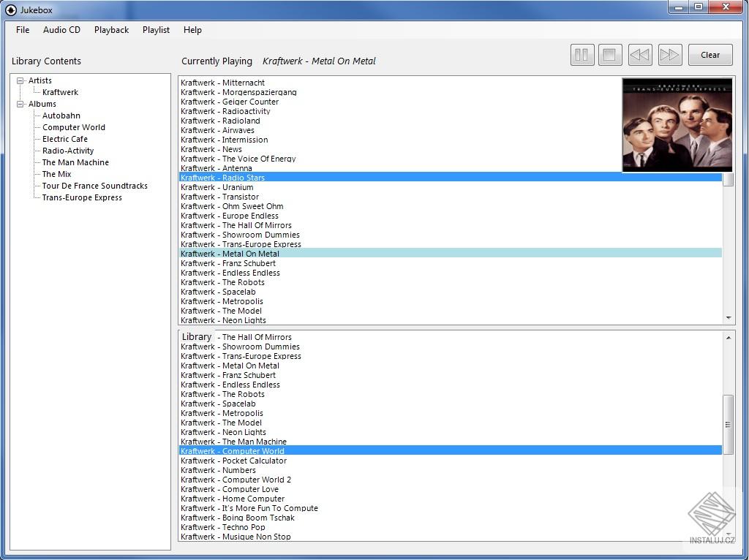Click the library list scroll up arrow

pos(728,338)
